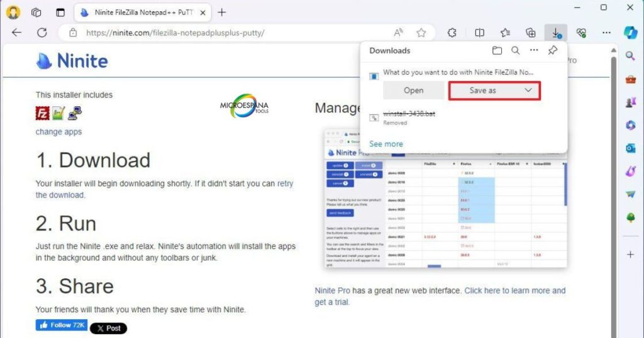644x338 pixels.
Task: Open the Favorites list icon
Action: pos(505,33)
